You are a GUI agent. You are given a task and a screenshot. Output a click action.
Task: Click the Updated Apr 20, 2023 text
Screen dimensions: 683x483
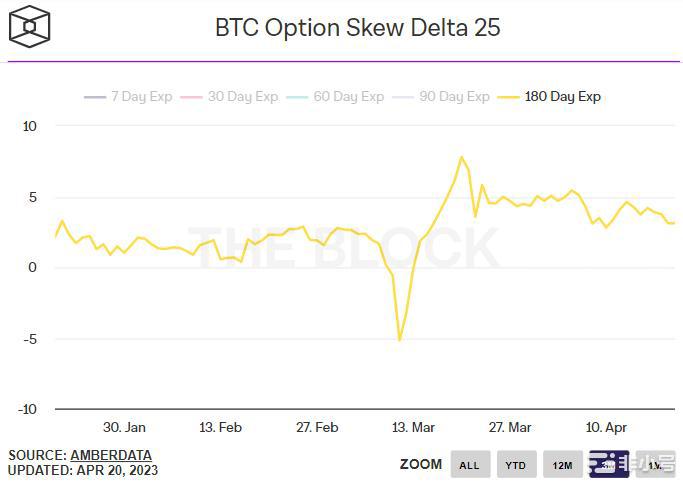coord(83,470)
